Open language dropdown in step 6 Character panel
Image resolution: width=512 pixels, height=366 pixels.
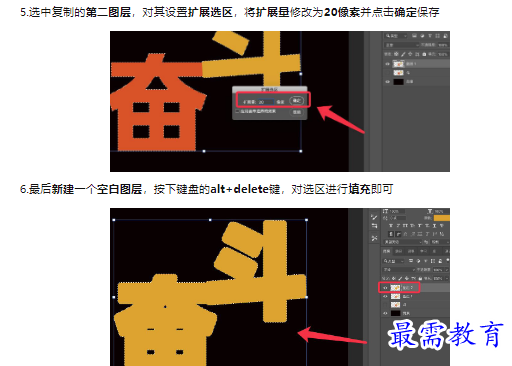coord(403,242)
